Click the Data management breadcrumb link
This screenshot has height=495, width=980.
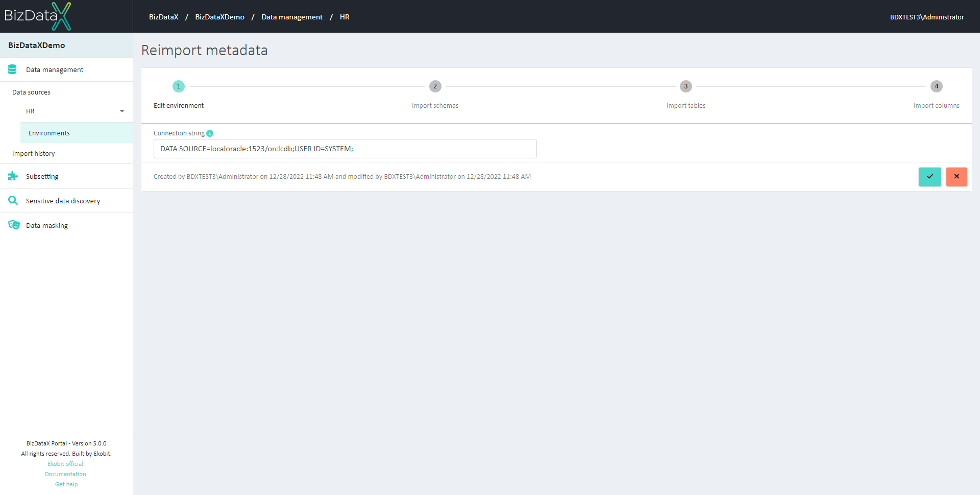(x=292, y=17)
